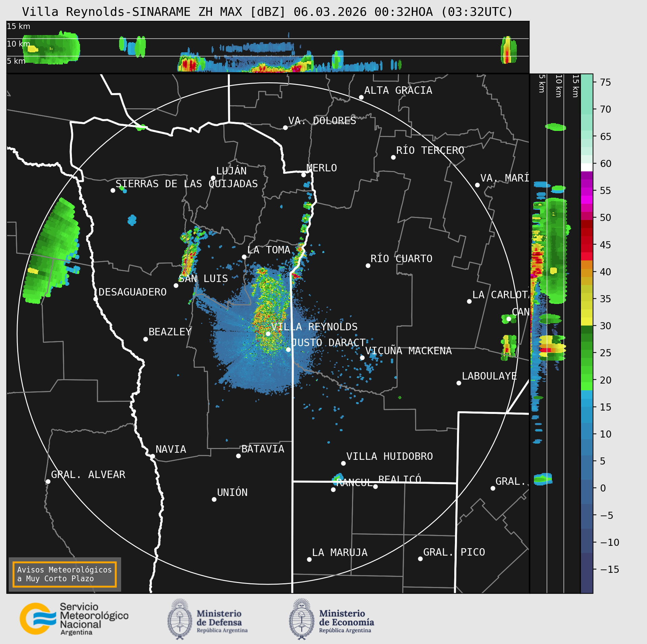Select the "−15" colorbar tick label
Screen dimensions: 647x644
pyautogui.click(x=610, y=570)
